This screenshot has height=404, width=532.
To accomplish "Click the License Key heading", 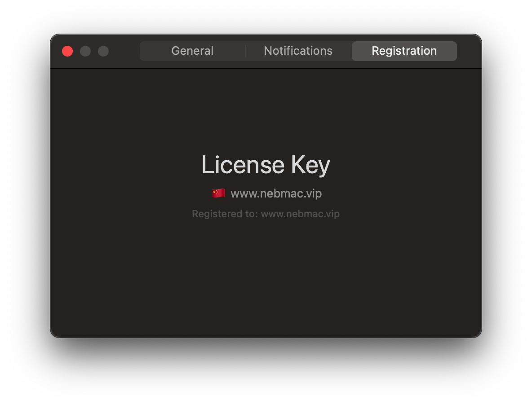I will pyautogui.click(x=266, y=165).
